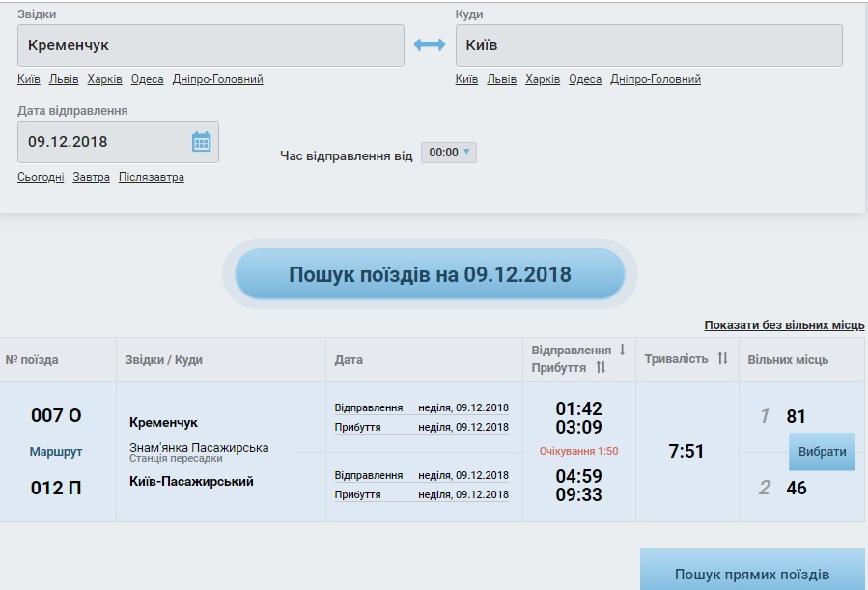Click the Кременчук departure station field
Viewport: 868px width, 590px height.
pos(210,45)
